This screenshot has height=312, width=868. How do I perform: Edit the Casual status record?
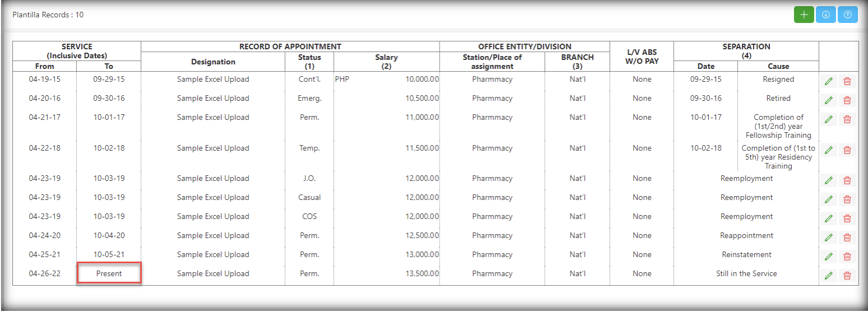pyautogui.click(x=829, y=199)
